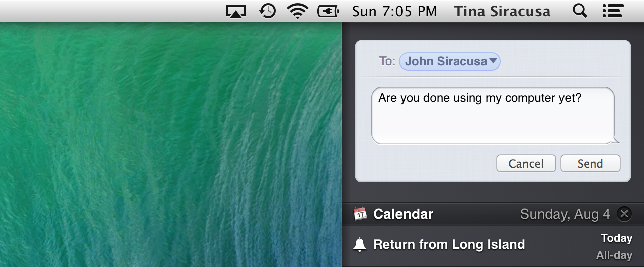
Task: Open the Time Machine menu bar icon
Action: pos(267,11)
